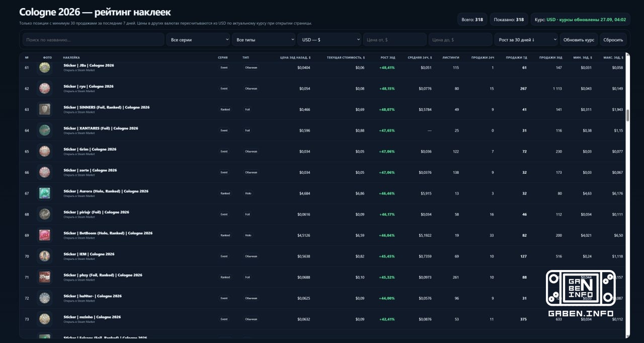The width and height of the screenshot is (644, 343).
Task: Click the Обновить курс button
Action: coord(579,40)
